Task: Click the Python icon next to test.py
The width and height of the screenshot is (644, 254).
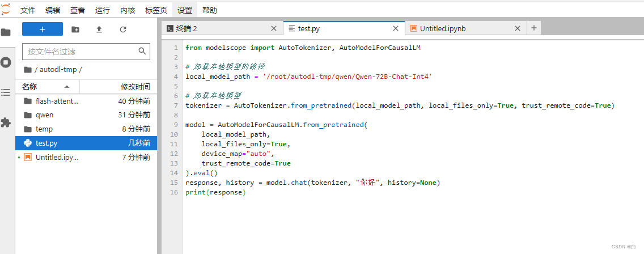Action: pyautogui.click(x=28, y=143)
